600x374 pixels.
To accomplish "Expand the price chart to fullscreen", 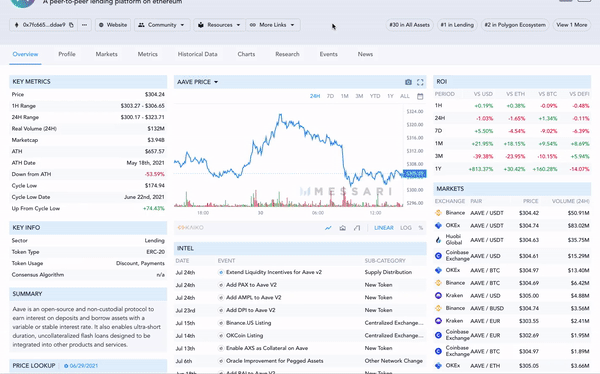I will point(420,82).
